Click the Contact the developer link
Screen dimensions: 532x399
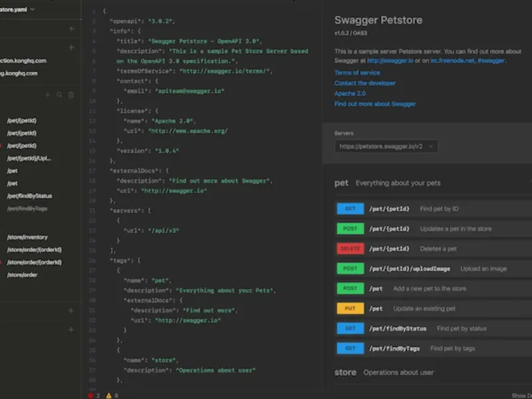(365, 83)
